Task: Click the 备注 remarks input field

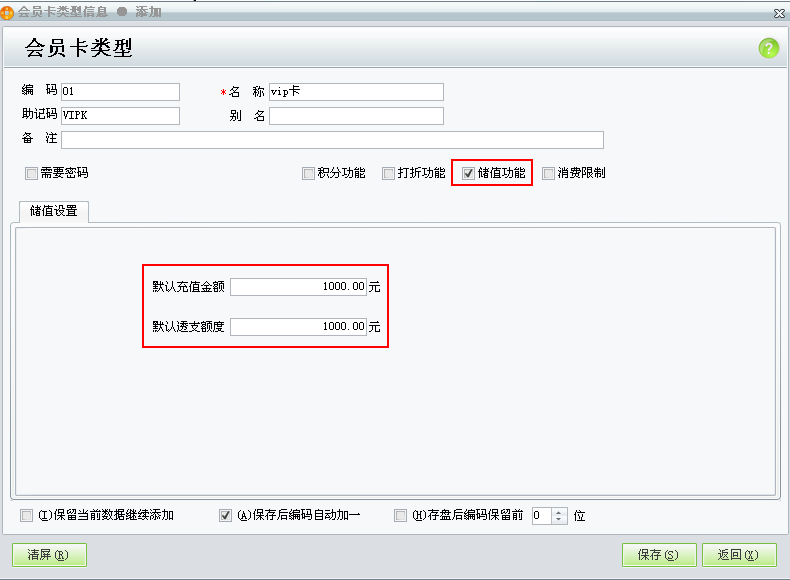Action: coord(333,140)
